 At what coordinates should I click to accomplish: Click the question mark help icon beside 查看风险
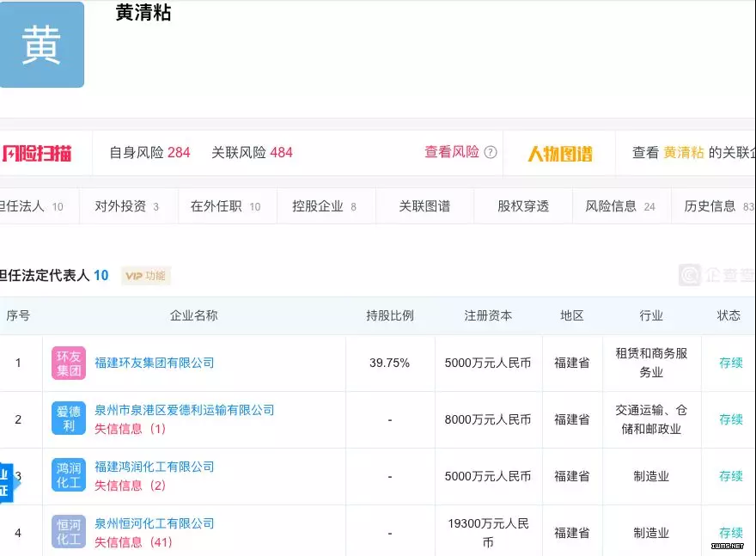(x=491, y=152)
